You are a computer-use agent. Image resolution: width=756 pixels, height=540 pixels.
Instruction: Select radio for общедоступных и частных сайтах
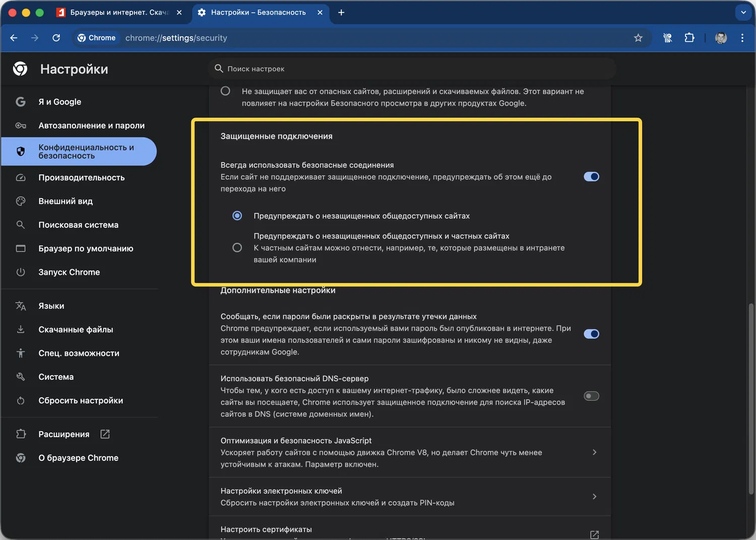click(237, 248)
